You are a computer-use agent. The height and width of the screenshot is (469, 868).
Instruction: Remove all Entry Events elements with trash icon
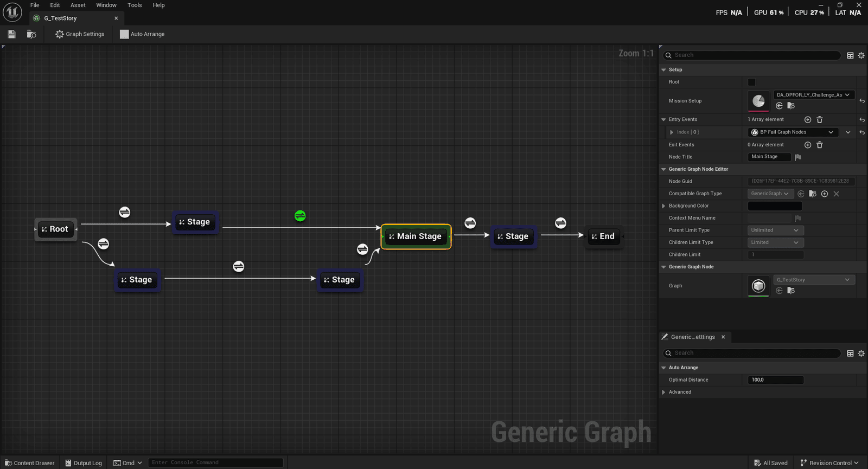pos(820,119)
